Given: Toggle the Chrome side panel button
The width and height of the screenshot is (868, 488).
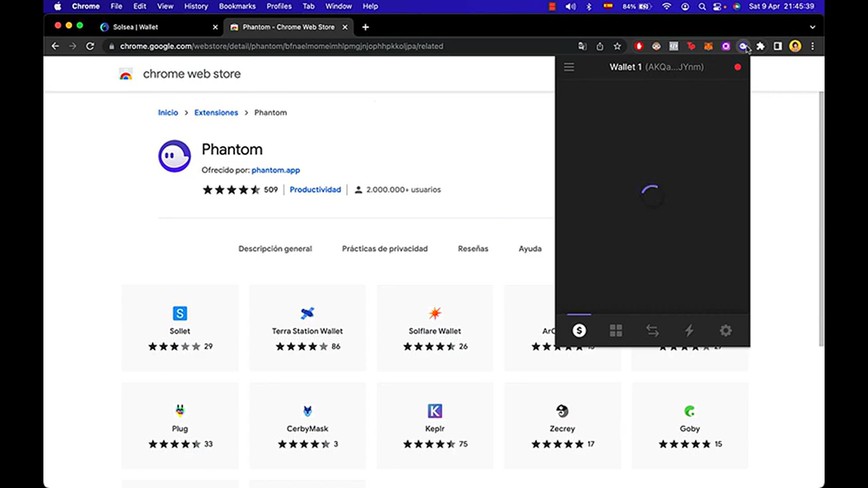Looking at the screenshot, I should coord(778,46).
